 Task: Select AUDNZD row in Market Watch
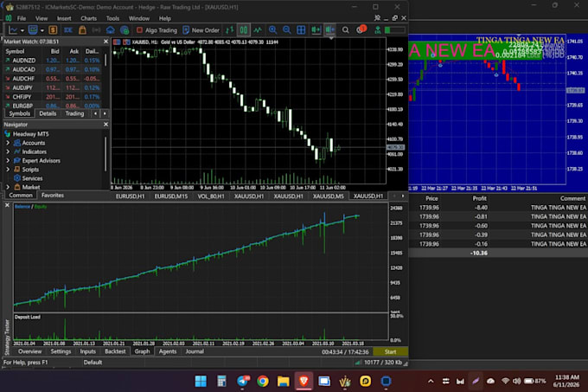pyautogui.click(x=53, y=61)
